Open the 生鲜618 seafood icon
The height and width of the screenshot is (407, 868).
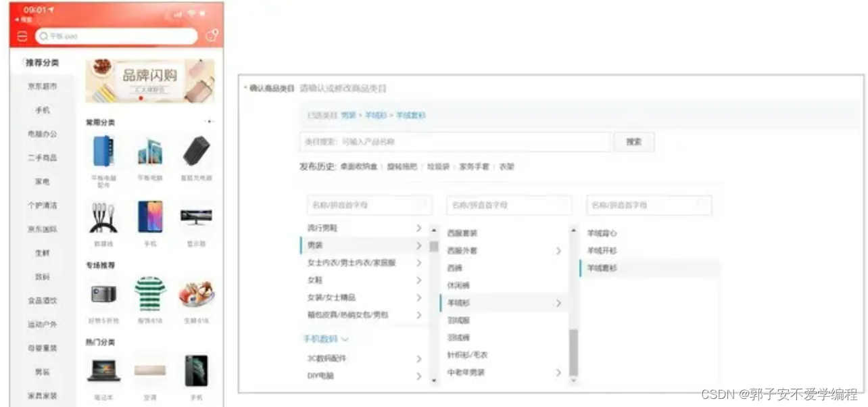(x=196, y=294)
